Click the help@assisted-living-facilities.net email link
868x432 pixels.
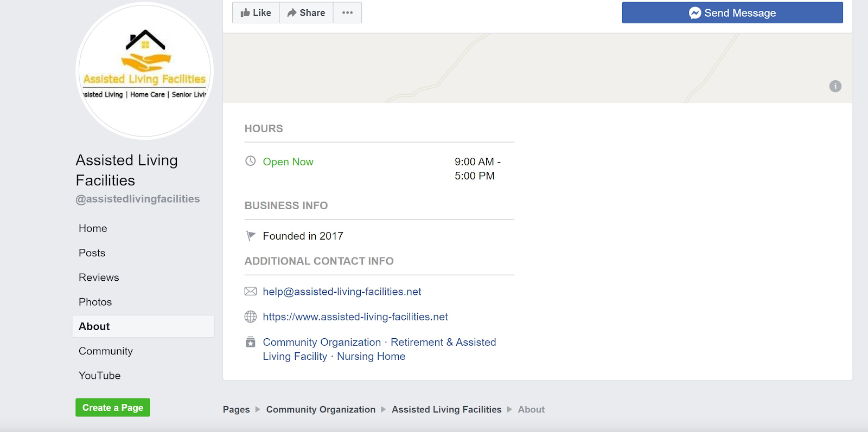point(342,292)
